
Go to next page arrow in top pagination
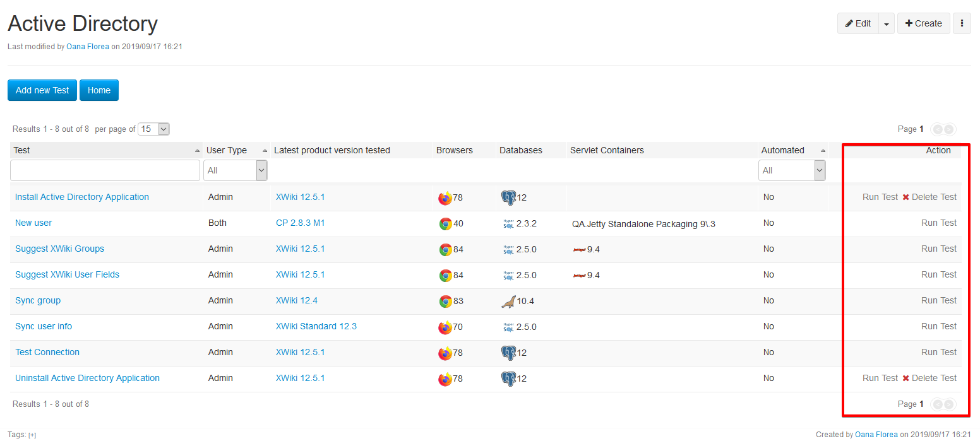[x=949, y=129]
